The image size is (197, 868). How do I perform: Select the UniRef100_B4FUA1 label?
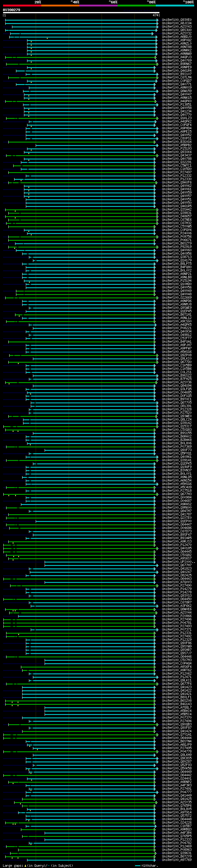point(176,342)
